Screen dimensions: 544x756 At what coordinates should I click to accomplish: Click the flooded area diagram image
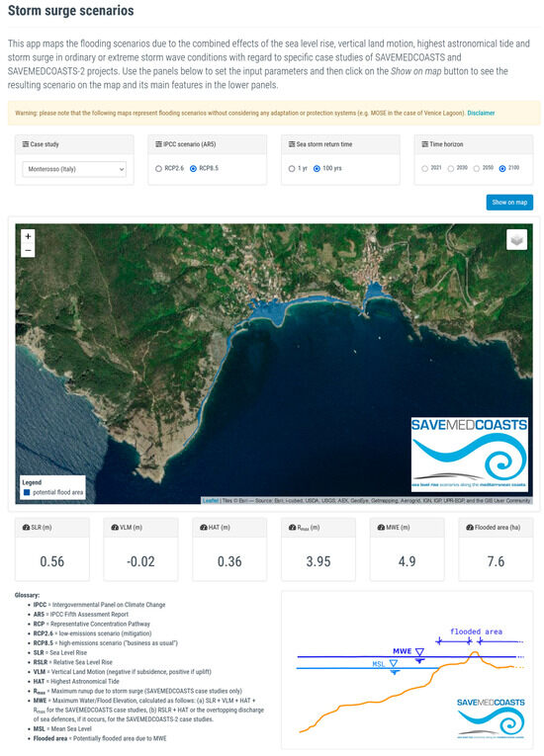(408, 670)
